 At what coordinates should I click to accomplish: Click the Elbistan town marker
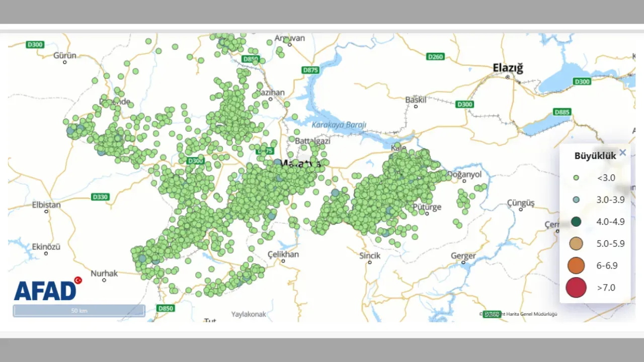click(x=46, y=211)
